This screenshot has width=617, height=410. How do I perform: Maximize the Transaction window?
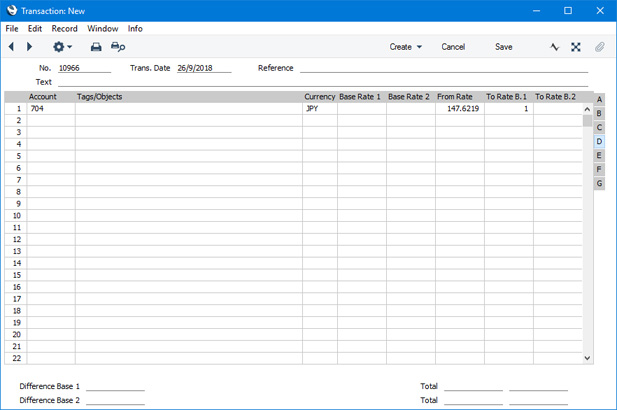[x=568, y=11]
